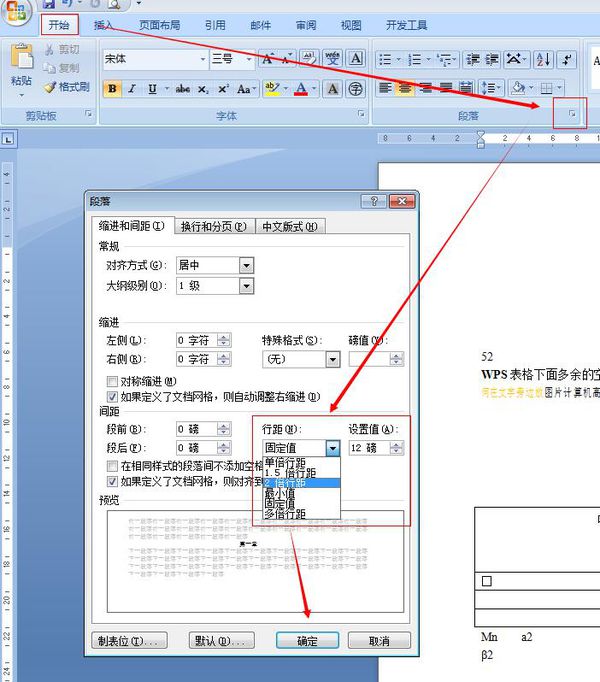The height and width of the screenshot is (682, 600).
Task: Toggle Bold formatting button
Action: coord(112,89)
